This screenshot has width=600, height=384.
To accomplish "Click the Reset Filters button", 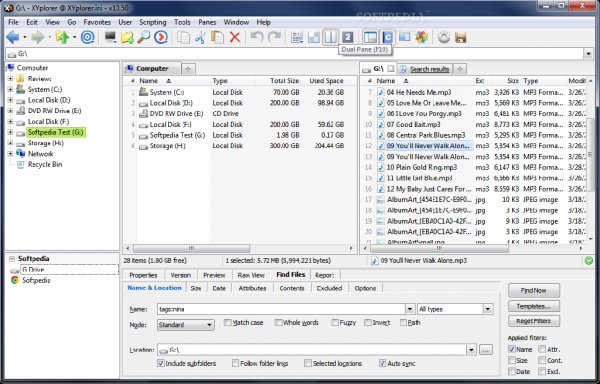I will [533, 321].
